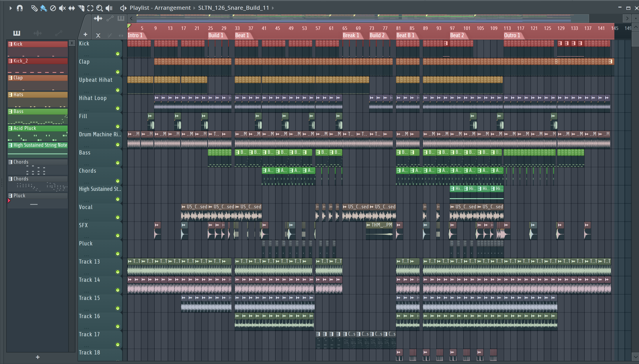
Task: Select Acid Pluck pattern in picker
Action: pyautogui.click(x=37, y=133)
